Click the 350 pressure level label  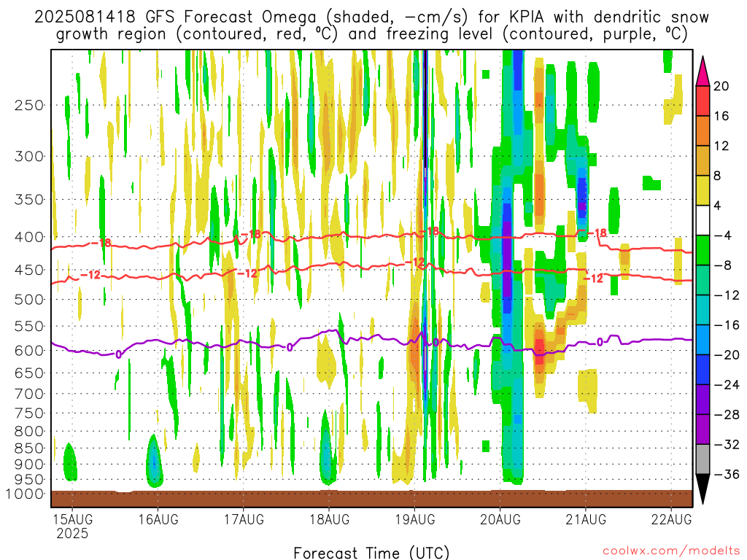tap(29, 200)
